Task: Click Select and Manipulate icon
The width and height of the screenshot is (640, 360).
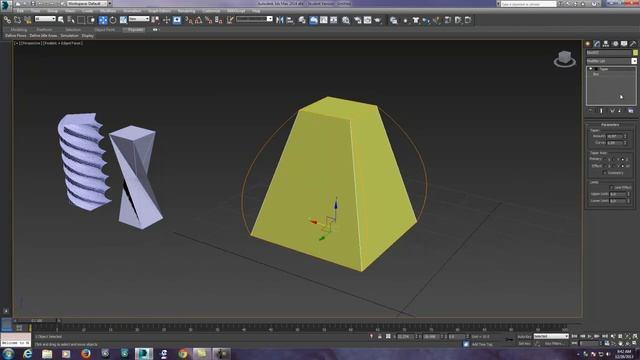Action: 166,20
